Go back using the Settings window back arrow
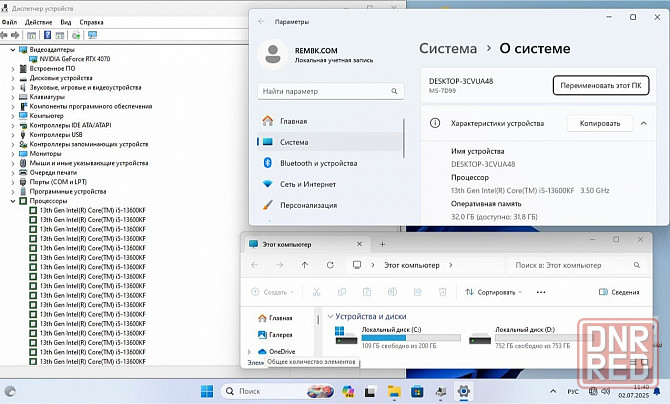Image resolution: width=670 pixels, height=404 pixels. point(261,21)
